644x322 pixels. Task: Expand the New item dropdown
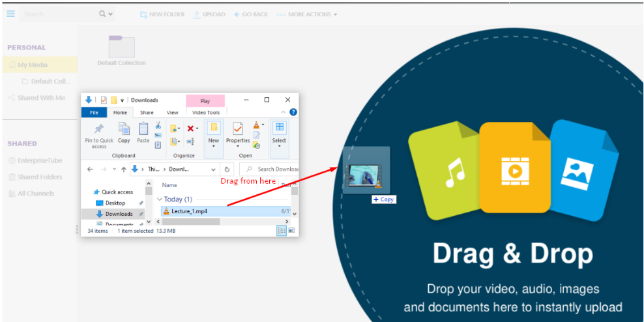213,145
